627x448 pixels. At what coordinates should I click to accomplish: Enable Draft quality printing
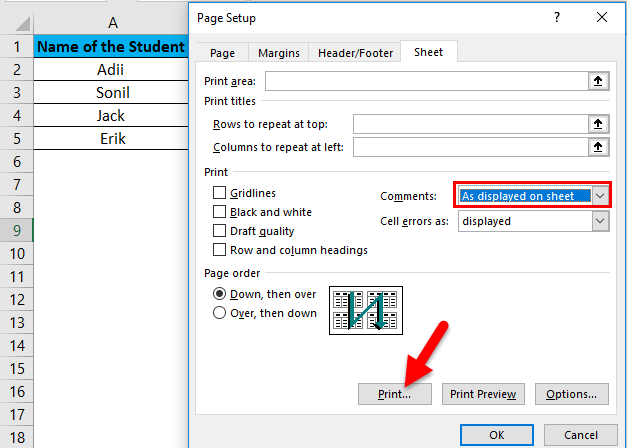[x=219, y=231]
